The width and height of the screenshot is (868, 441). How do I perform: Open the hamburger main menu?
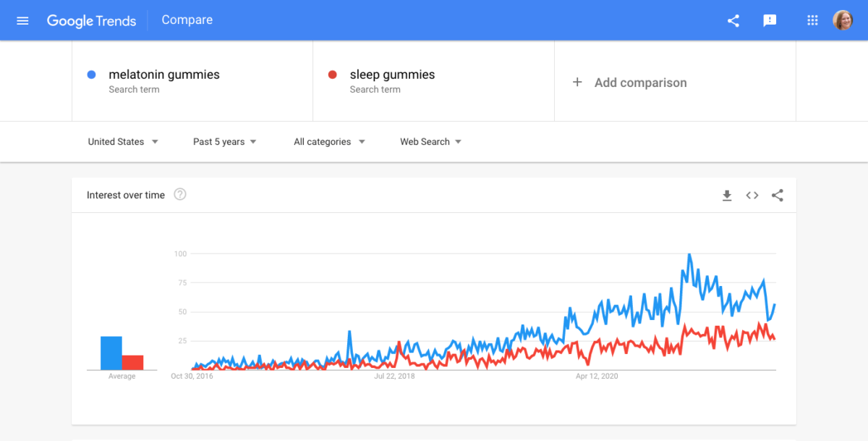[x=22, y=20]
